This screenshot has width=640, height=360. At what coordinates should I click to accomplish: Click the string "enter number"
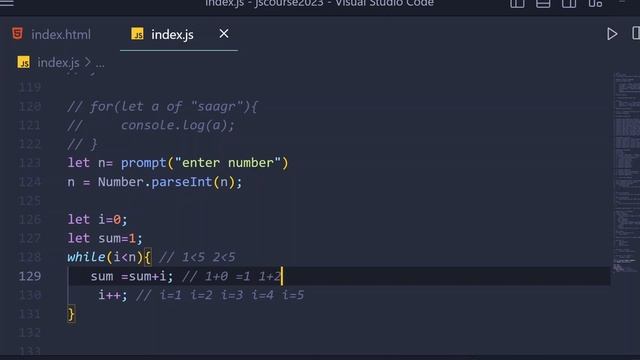(228, 163)
